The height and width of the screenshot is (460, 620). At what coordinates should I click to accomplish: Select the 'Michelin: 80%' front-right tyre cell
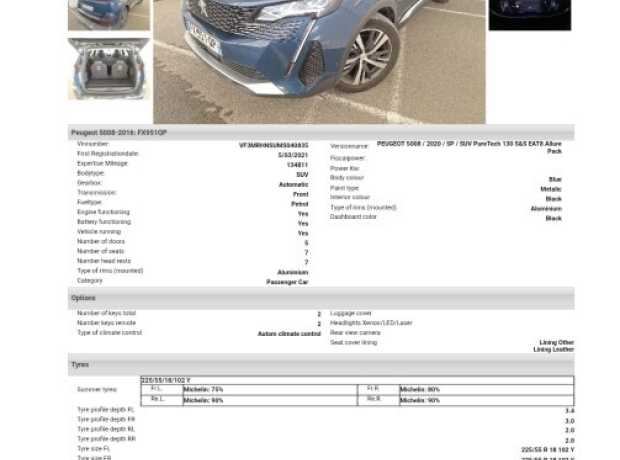[x=486, y=390]
